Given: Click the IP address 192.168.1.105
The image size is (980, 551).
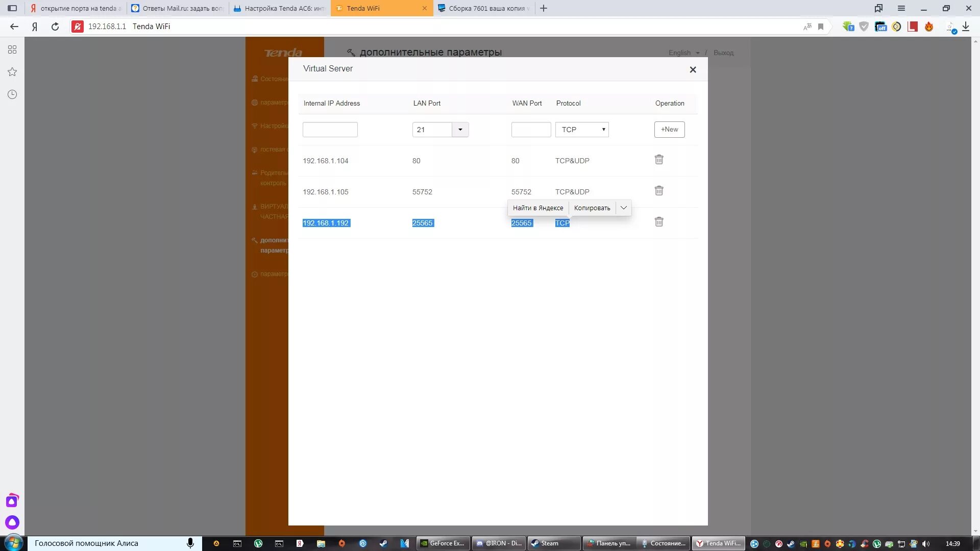Looking at the screenshot, I should 326,192.
